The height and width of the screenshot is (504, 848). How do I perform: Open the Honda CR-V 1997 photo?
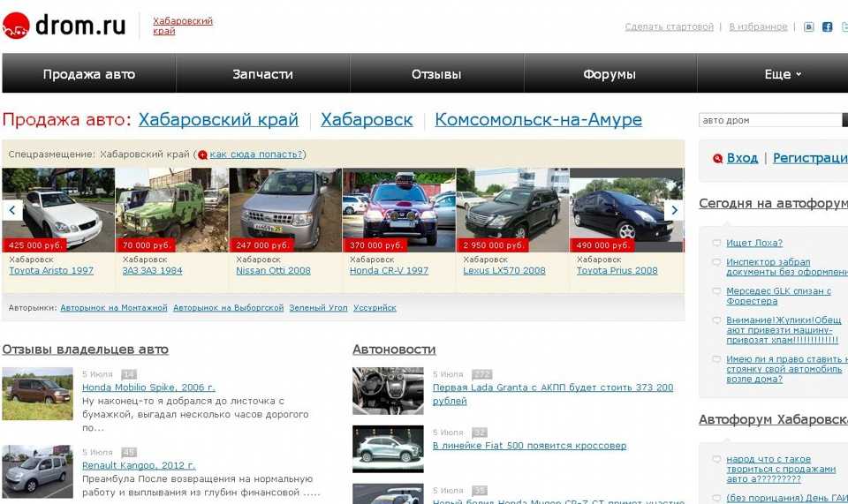(x=399, y=210)
